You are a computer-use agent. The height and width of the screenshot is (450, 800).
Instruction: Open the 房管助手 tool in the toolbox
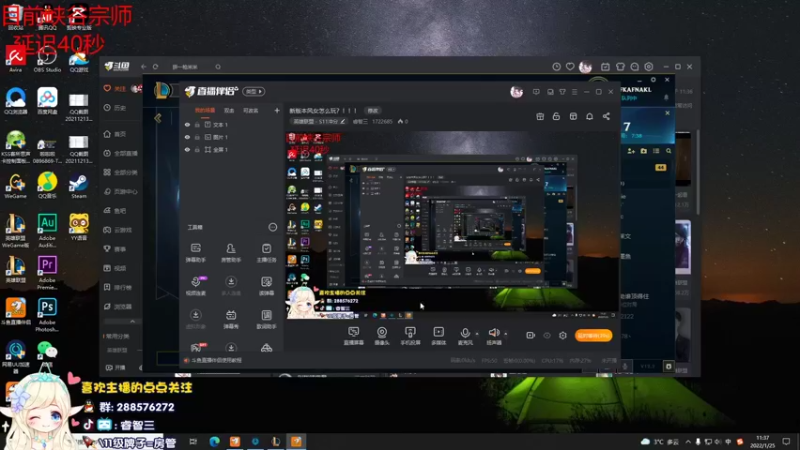231,253
